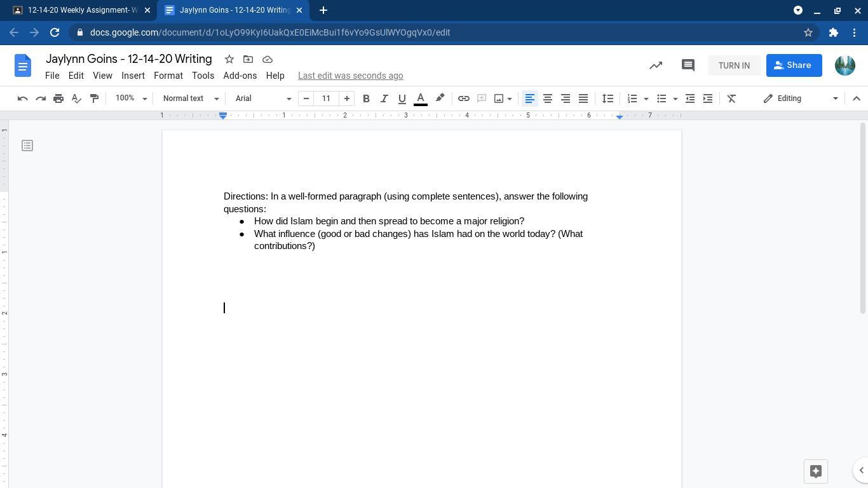The image size is (868, 488).
Task: Open the Normal text styles dropdown
Action: 191,98
